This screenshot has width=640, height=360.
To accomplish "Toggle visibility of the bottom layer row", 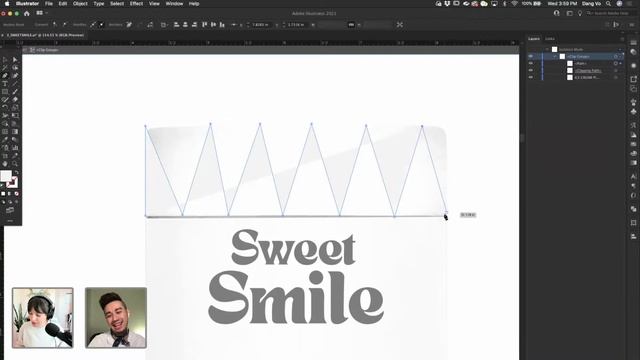I will (531, 77).
